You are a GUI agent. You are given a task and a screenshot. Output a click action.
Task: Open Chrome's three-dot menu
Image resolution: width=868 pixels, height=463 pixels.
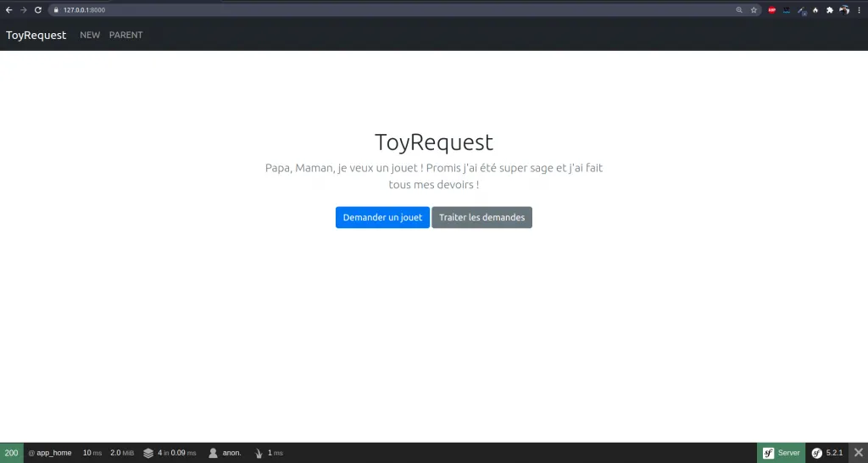[860, 10]
